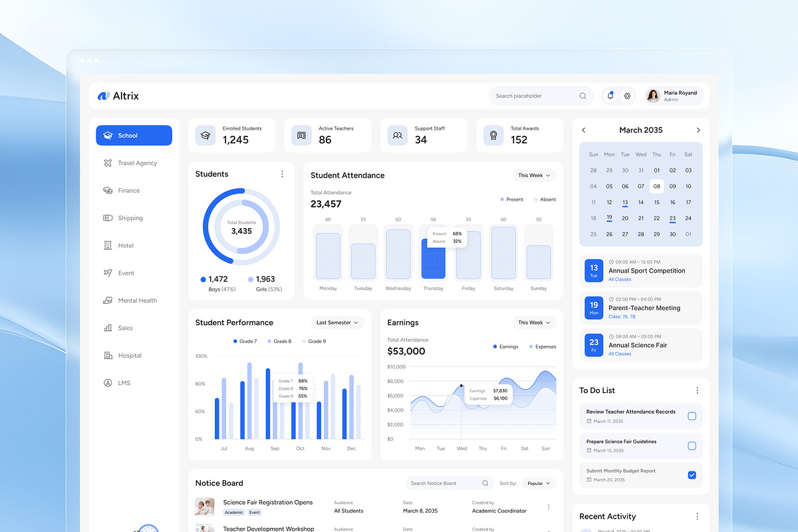Viewport: 798px width, 532px height.
Task: Open the Parent-Teacher Meeting event
Action: point(640,308)
